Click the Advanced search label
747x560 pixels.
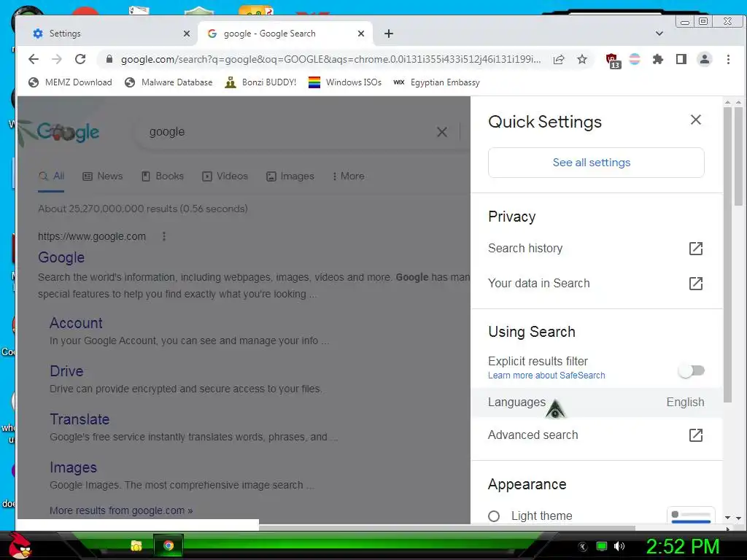[533, 435]
